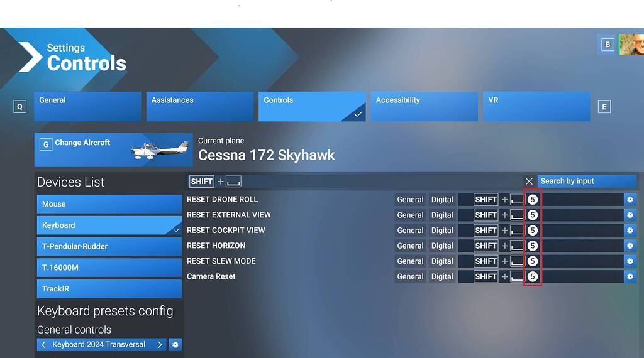Click the conflict count badge on RESET SLEW MODE

[x=532, y=261]
